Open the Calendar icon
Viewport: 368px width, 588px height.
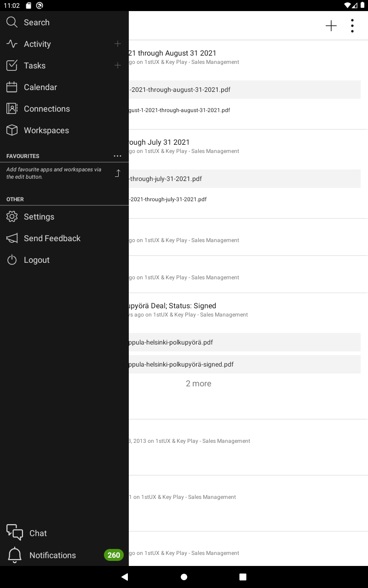(12, 87)
